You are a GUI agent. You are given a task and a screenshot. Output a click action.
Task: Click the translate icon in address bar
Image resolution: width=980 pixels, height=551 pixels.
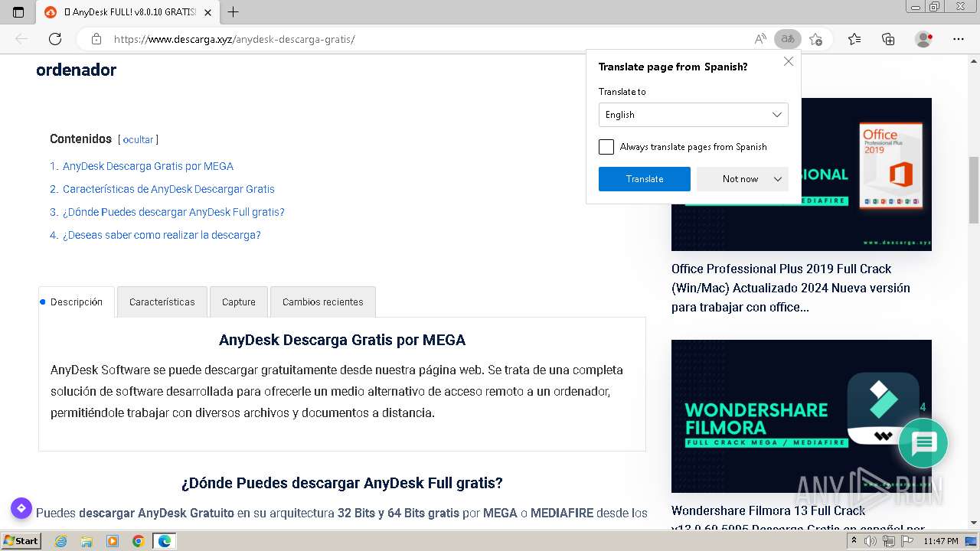[787, 39]
